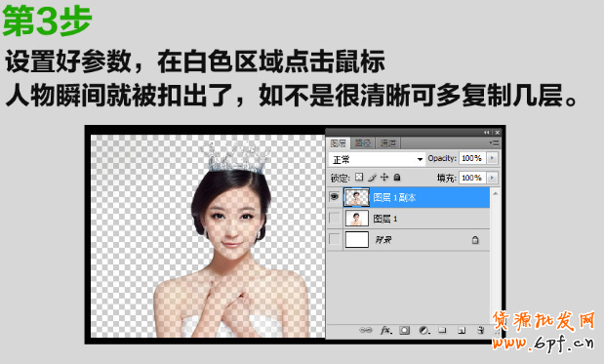
Task: Toggle lock transparent pixels checkerboard box
Action: click(x=359, y=177)
